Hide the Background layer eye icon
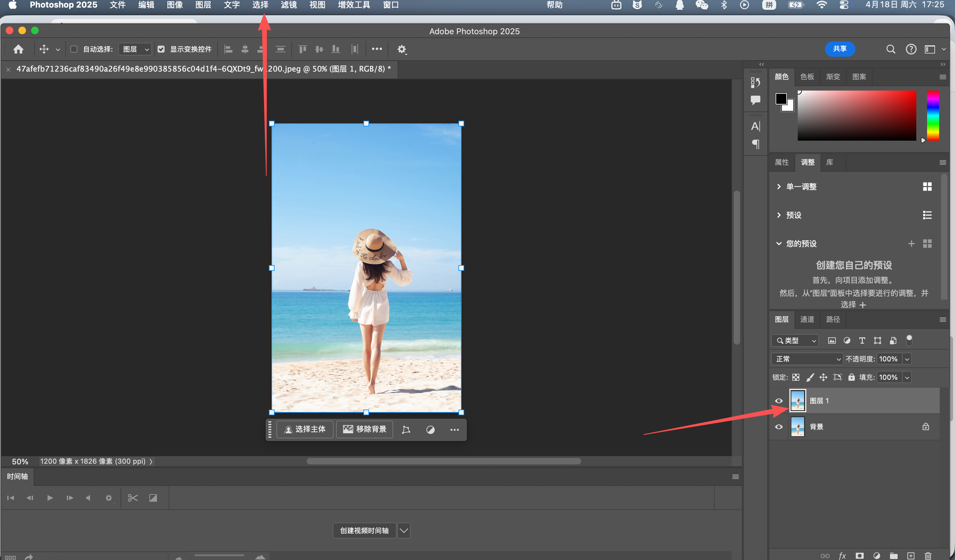This screenshot has width=955, height=560. tap(779, 427)
